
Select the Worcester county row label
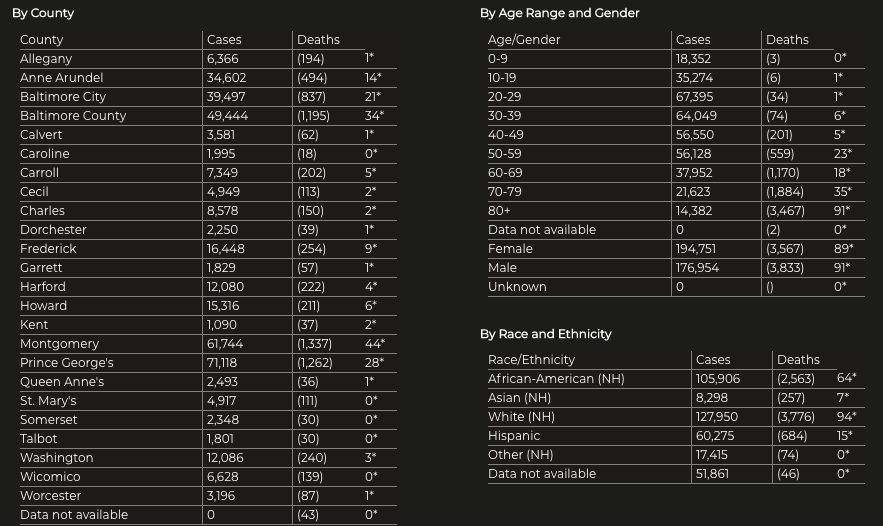tap(51, 496)
